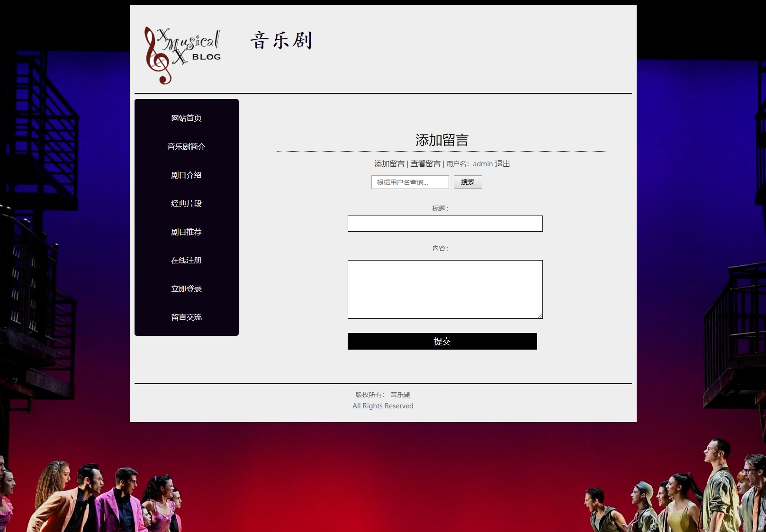Navigate to 剧目推荐 in the sidebar
This screenshot has width=766, height=532.
[186, 232]
